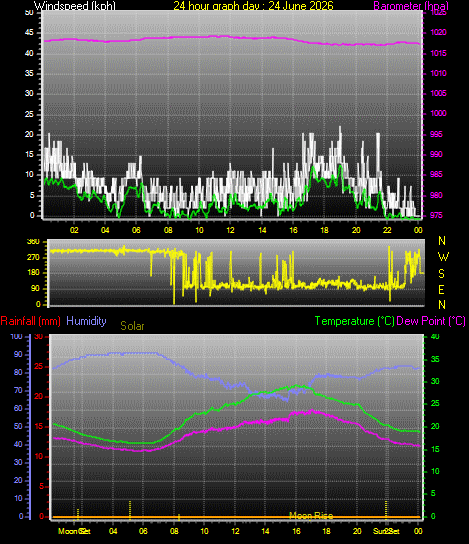Image resolution: width=469 pixels, height=544 pixels.
Task: Click the 15 value on the red rainfall axis
Action: pos(39,426)
